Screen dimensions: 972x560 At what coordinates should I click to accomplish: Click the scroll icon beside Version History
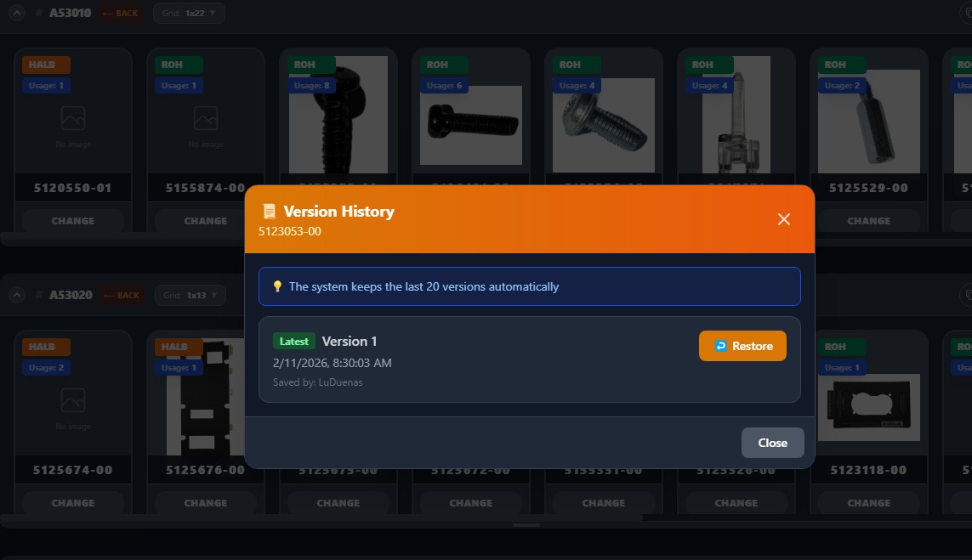pos(270,212)
